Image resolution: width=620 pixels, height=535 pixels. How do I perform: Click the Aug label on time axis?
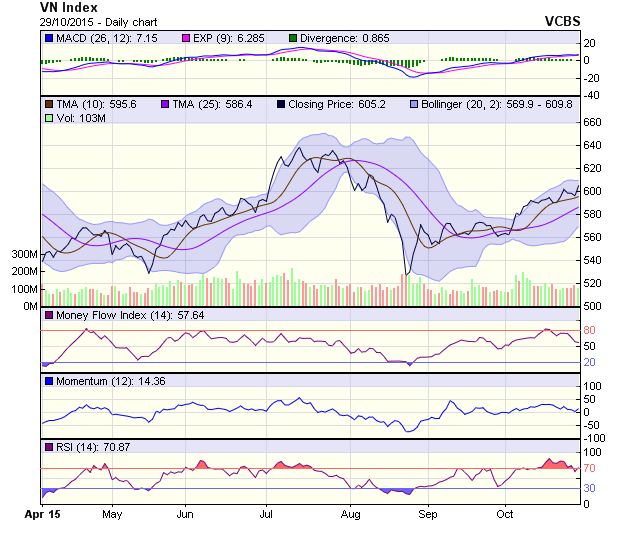(x=350, y=515)
